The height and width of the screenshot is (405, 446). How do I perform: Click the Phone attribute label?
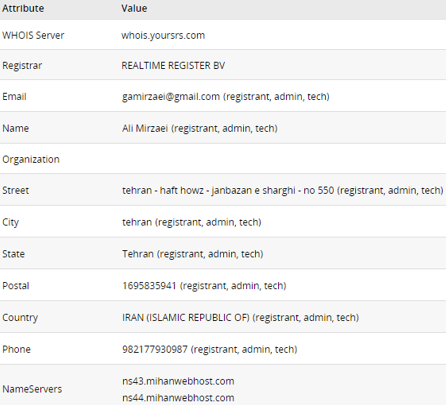click(x=16, y=349)
